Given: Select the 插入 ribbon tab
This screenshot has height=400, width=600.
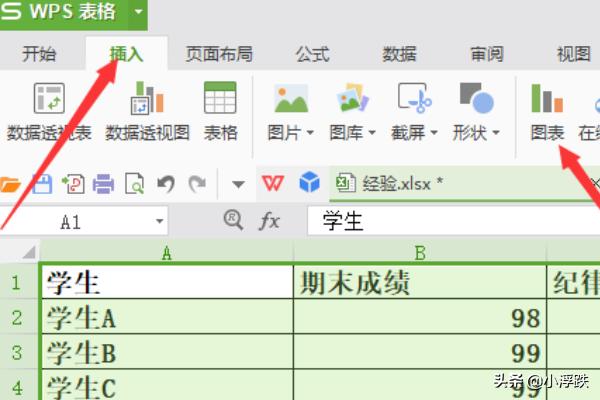Looking at the screenshot, I should [x=126, y=54].
